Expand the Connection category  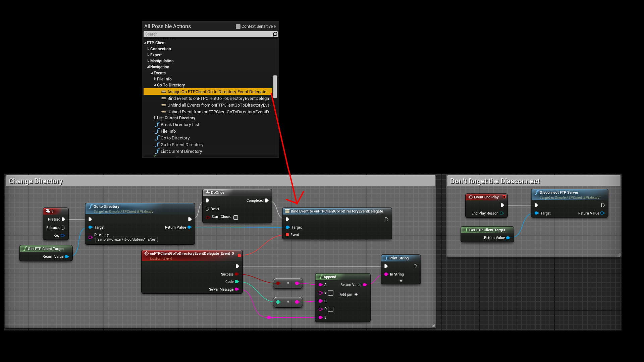tap(148, 49)
